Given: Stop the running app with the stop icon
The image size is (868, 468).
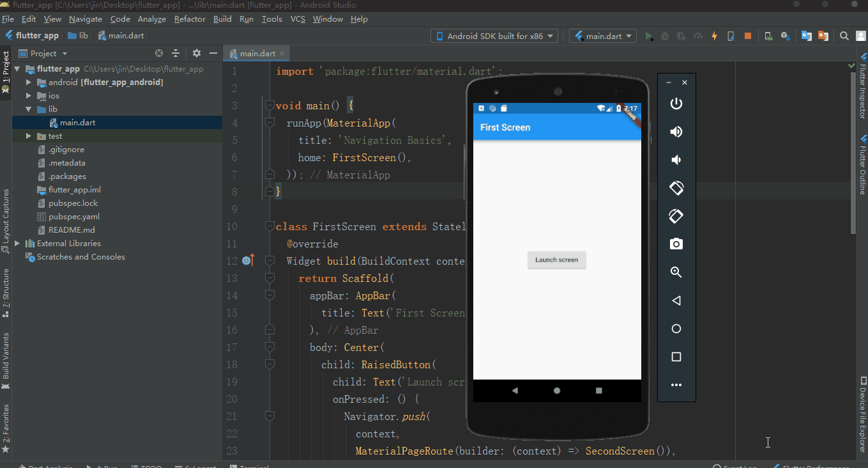Looking at the screenshot, I should 747,36.
